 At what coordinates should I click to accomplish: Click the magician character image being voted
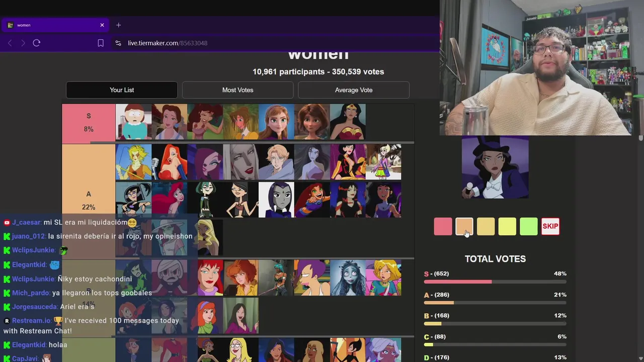tap(495, 167)
